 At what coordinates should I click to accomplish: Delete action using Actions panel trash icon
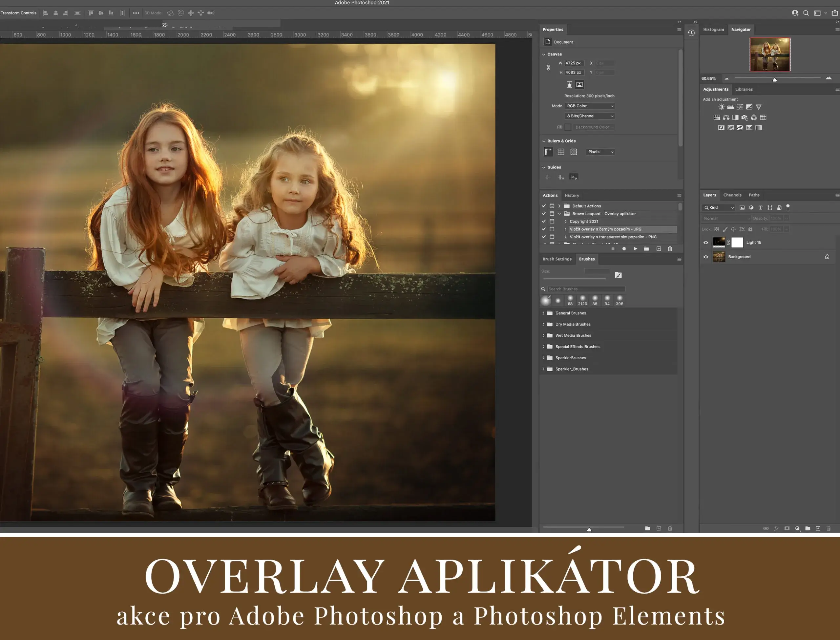point(670,249)
